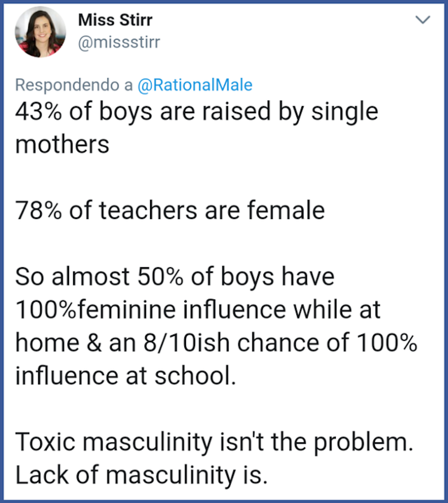Click the '43%' figure in the tweet

tap(38, 112)
